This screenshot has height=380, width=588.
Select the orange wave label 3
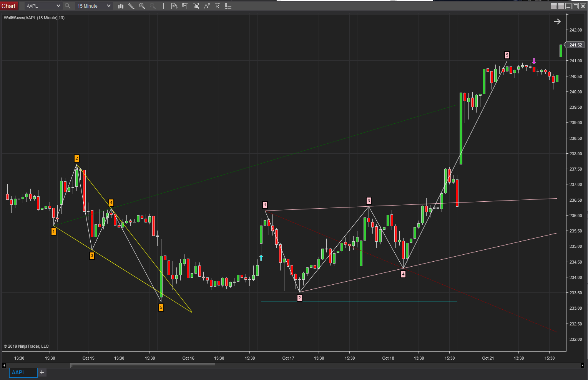tap(92, 256)
